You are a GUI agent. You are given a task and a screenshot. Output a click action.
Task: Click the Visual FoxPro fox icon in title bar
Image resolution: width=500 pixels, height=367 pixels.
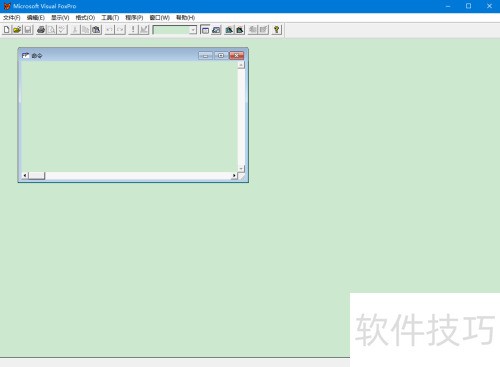7,6
